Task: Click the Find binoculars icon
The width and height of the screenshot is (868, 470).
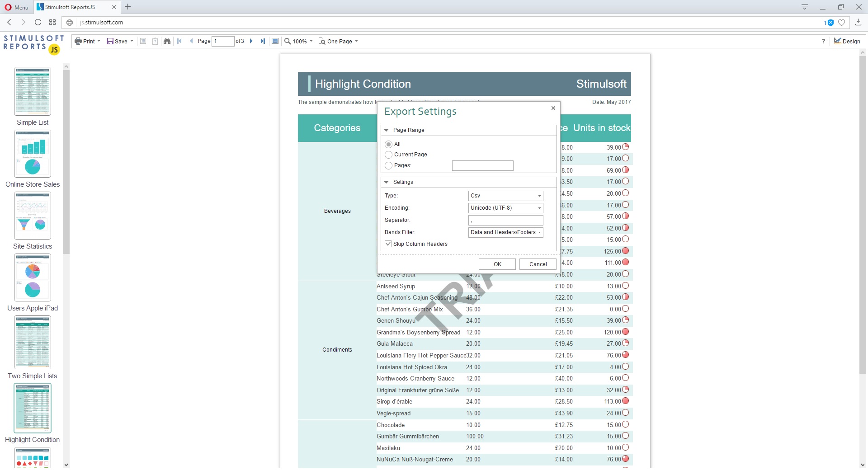Action: [167, 41]
